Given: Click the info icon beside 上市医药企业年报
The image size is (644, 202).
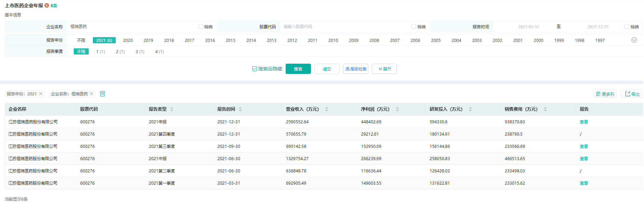Looking at the screenshot, I should pos(47,5).
